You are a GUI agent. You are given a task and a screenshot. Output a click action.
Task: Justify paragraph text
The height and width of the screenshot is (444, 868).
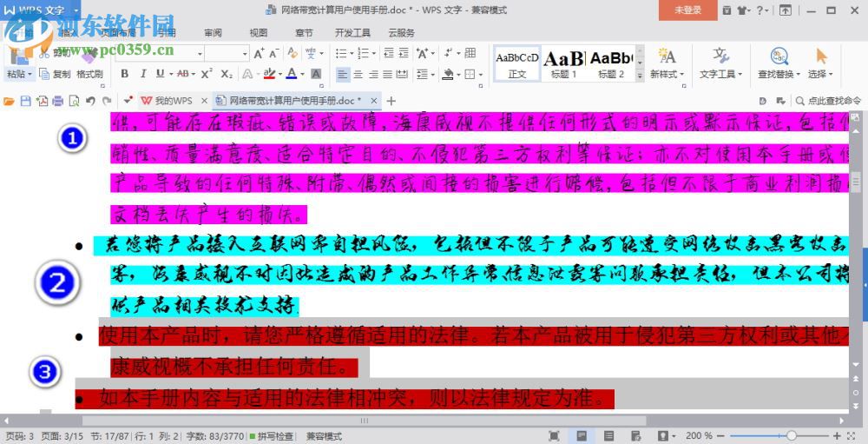point(387,74)
